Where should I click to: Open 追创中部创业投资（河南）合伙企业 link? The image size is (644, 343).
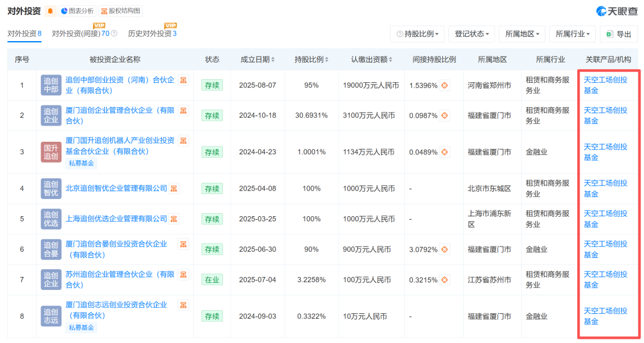[x=120, y=85]
